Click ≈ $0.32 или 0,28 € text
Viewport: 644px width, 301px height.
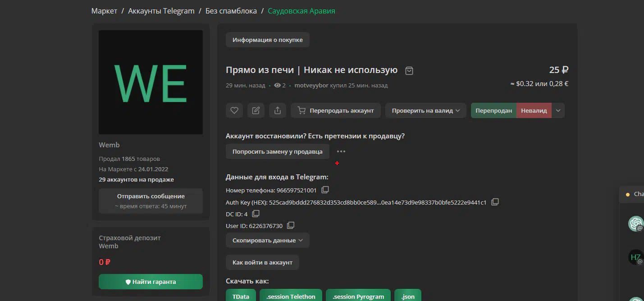[x=539, y=84]
